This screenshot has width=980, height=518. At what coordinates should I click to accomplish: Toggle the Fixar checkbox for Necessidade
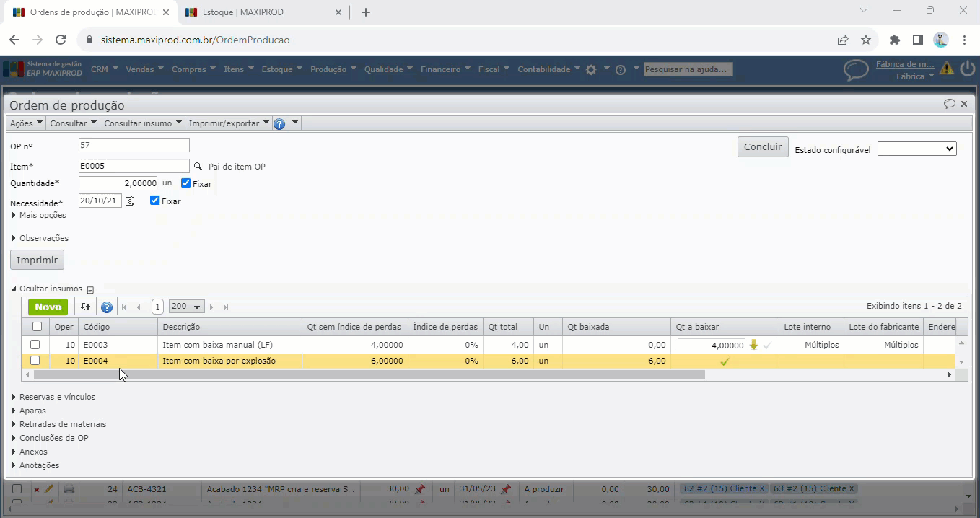pyautogui.click(x=154, y=201)
